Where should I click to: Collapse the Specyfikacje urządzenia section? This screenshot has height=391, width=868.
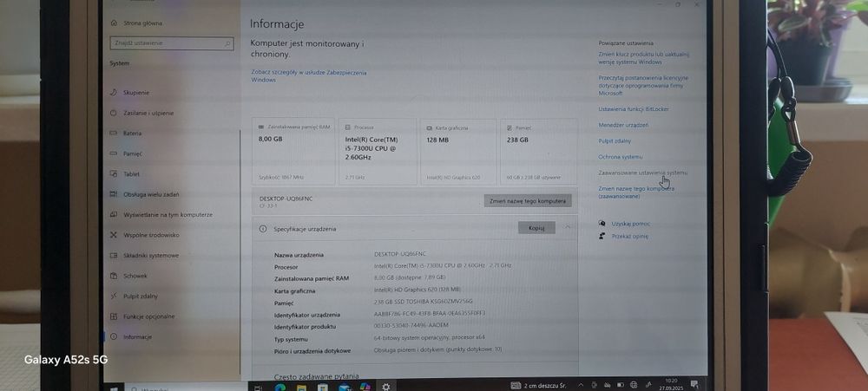coord(568,227)
